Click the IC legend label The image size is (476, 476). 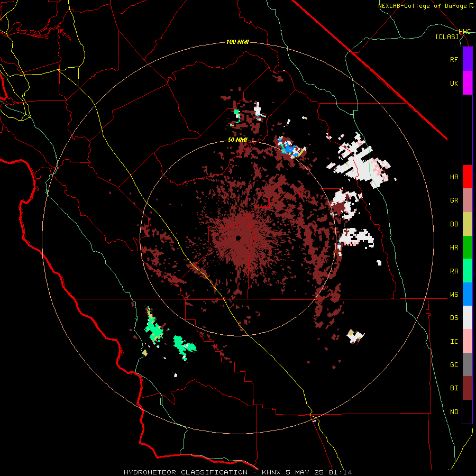454,342
